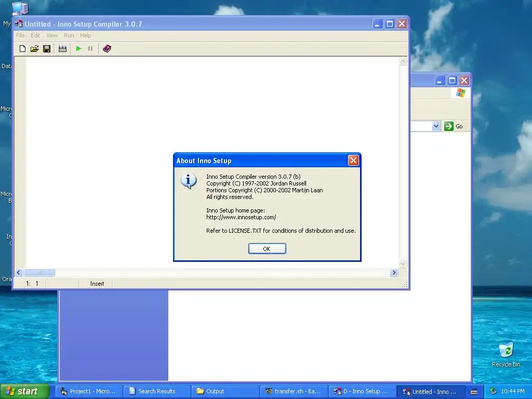Click the Compile toolbar icon
Viewport: 532px width, 399px height.
pos(62,48)
